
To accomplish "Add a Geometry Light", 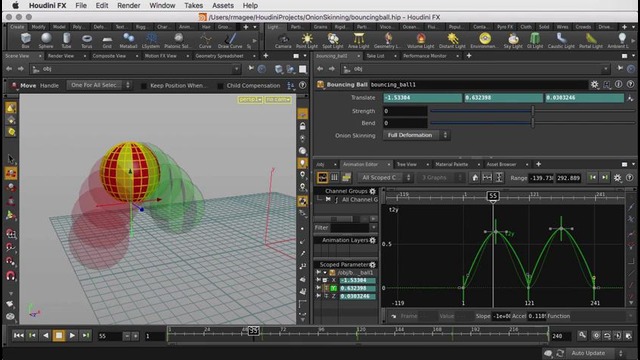I will click(x=388, y=40).
